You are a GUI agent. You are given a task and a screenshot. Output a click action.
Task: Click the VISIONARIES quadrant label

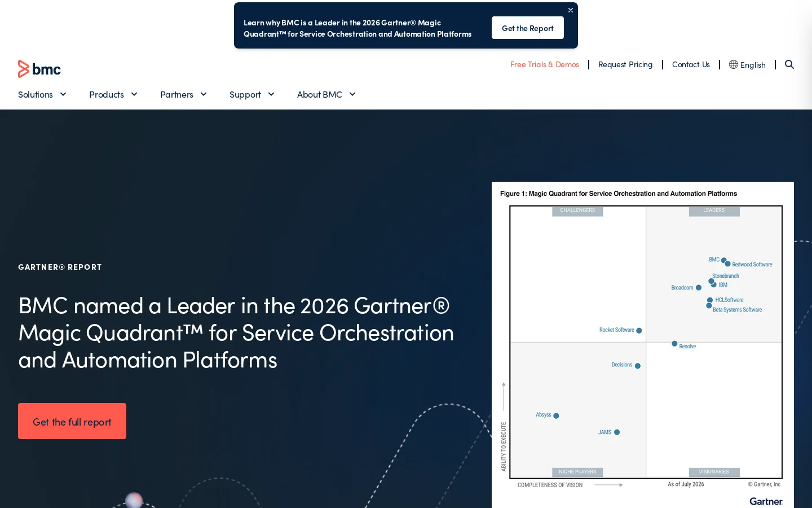pos(714,472)
